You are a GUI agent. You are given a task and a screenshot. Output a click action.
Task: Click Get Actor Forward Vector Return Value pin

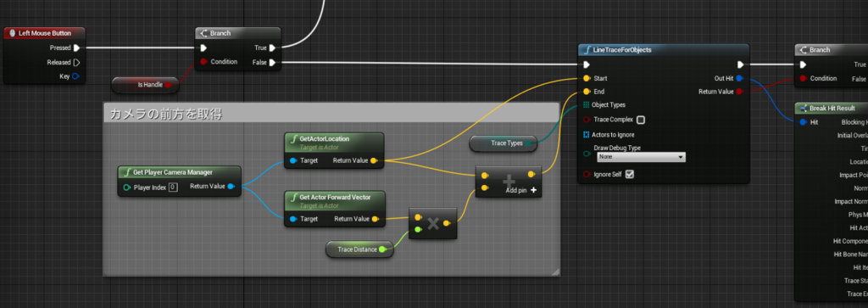point(376,219)
